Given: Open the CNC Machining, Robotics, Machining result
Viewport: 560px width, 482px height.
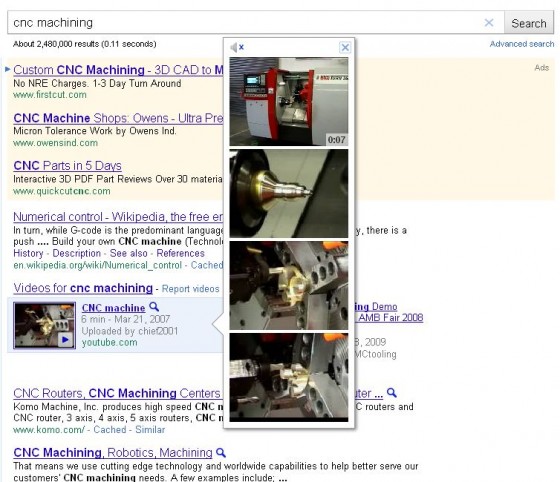Looking at the screenshot, I should 113,453.
